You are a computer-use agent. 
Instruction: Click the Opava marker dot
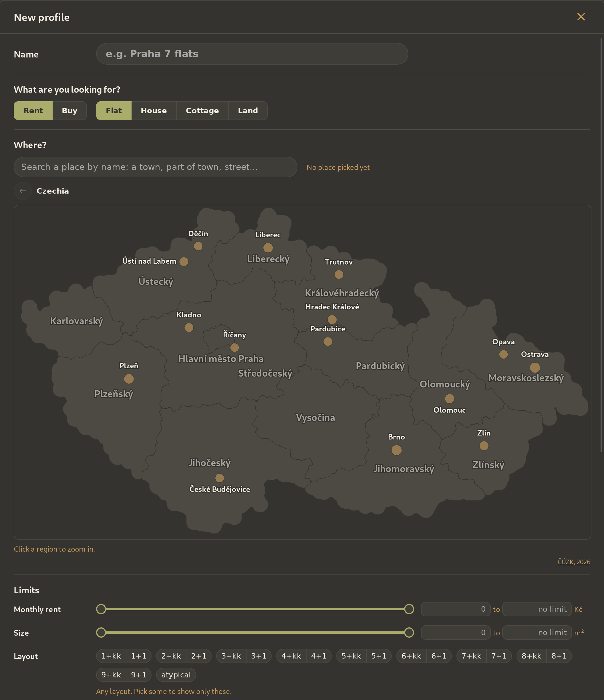point(503,354)
